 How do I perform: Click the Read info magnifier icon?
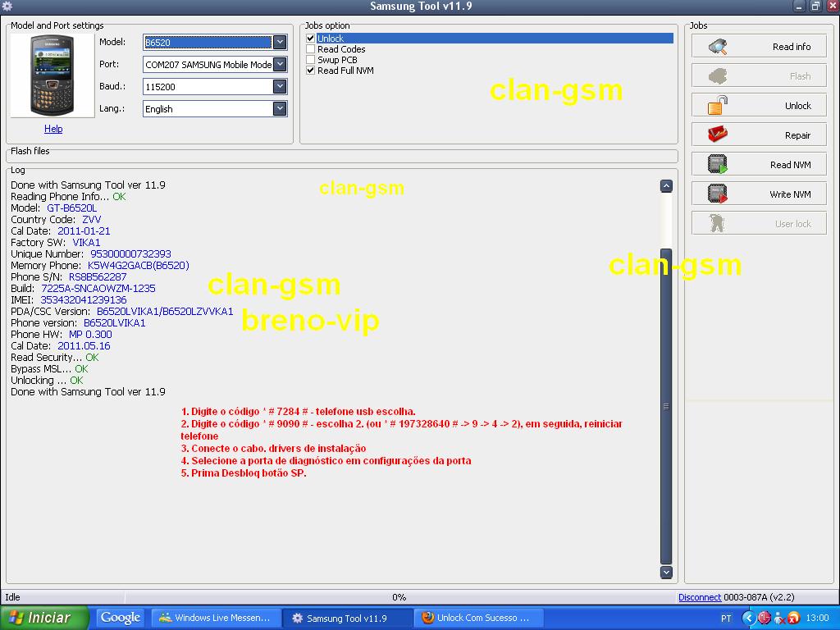pos(717,47)
